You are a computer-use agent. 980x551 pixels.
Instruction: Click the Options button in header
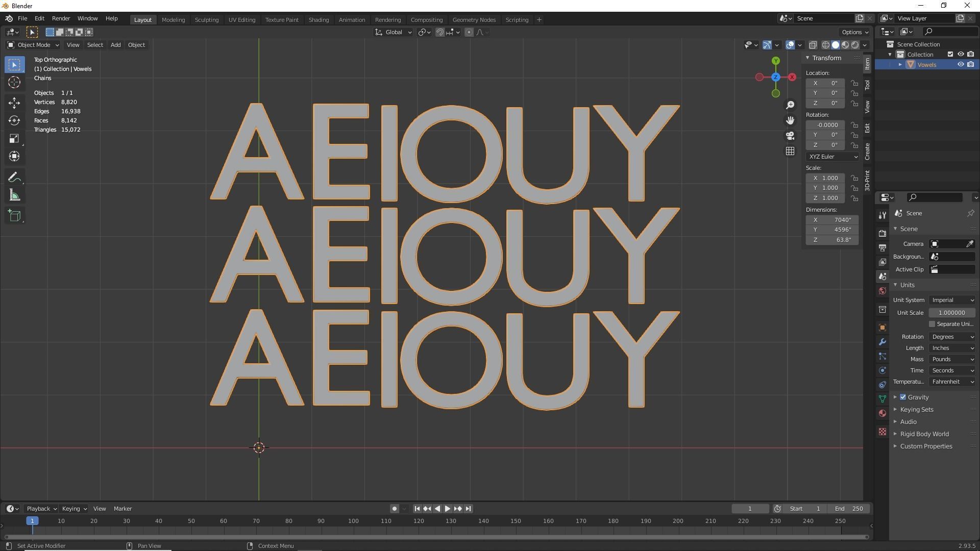(x=855, y=32)
